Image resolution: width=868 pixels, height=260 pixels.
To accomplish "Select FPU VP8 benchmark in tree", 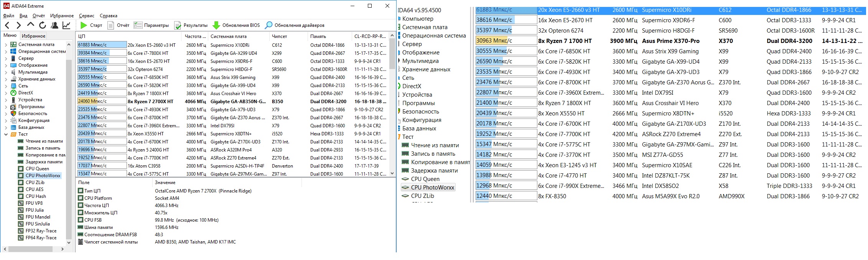I will (34, 203).
